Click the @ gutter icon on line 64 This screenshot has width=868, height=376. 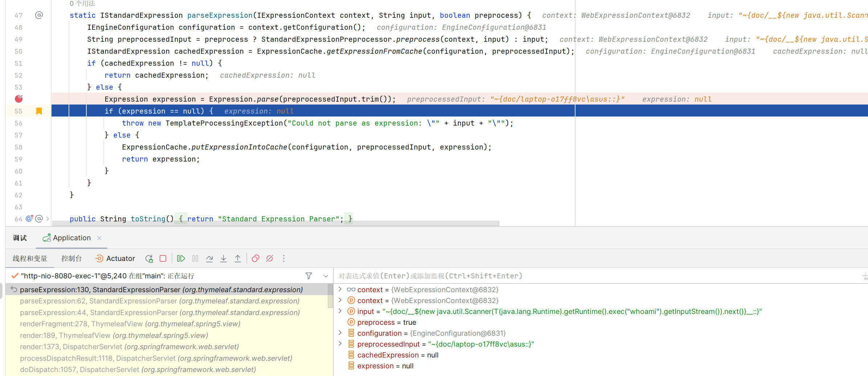39,218
